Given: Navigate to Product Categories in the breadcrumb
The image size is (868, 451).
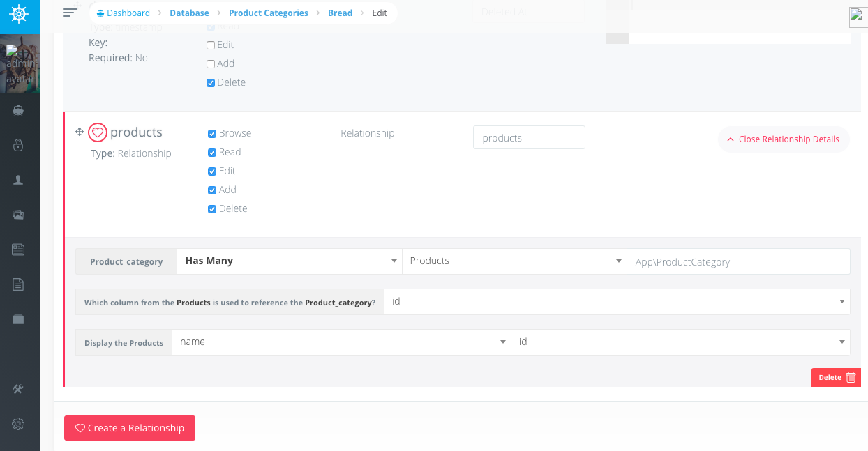Looking at the screenshot, I should 268,13.
